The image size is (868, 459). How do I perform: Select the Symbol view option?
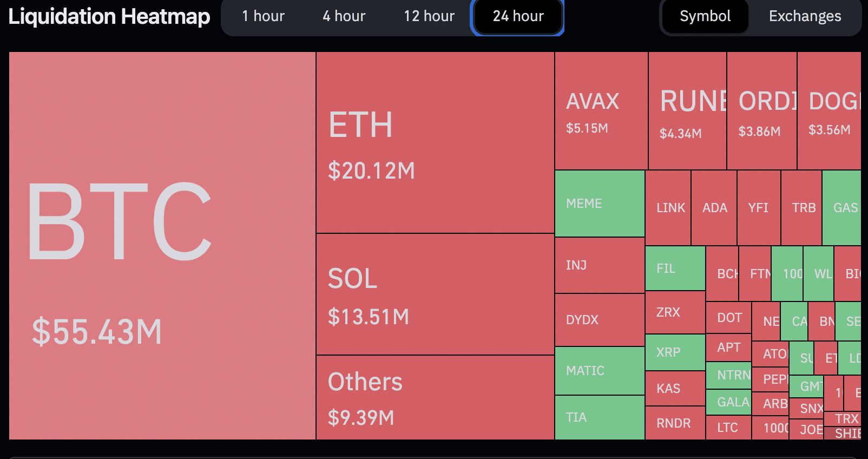[705, 16]
